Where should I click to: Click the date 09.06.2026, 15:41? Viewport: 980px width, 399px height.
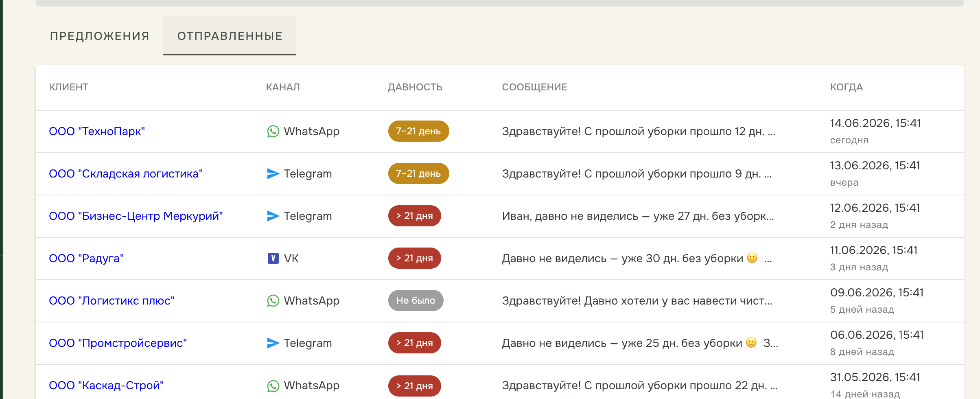877,293
